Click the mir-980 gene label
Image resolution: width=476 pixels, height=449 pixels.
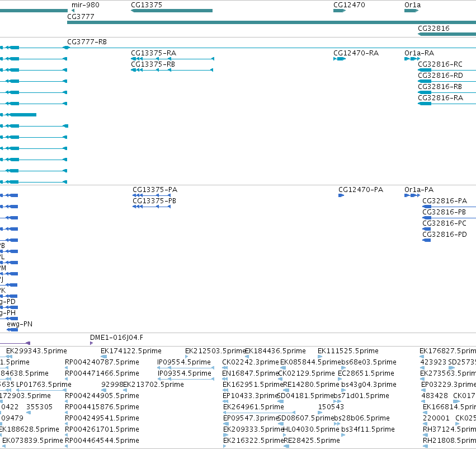(86, 5)
